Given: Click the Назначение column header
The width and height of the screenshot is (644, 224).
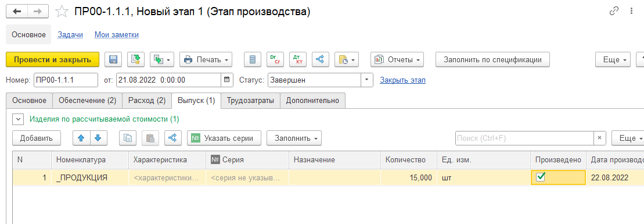Looking at the screenshot, I should tap(334, 160).
